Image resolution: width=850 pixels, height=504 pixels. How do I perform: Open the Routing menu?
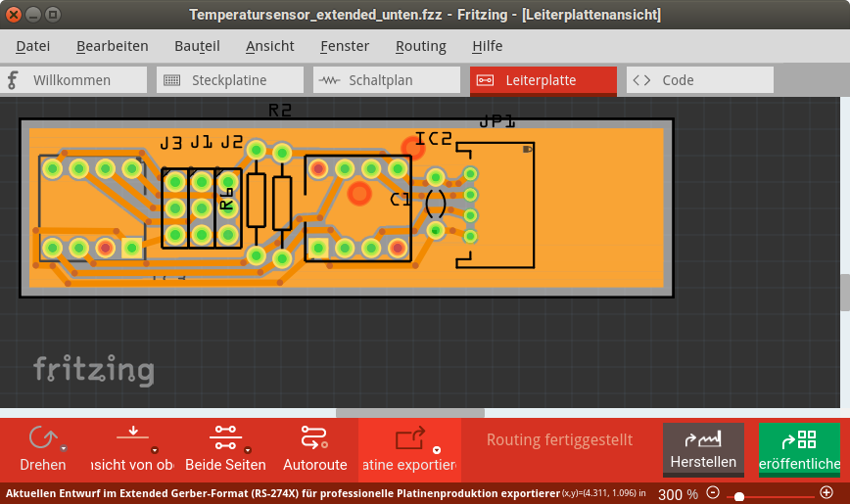[420, 46]
